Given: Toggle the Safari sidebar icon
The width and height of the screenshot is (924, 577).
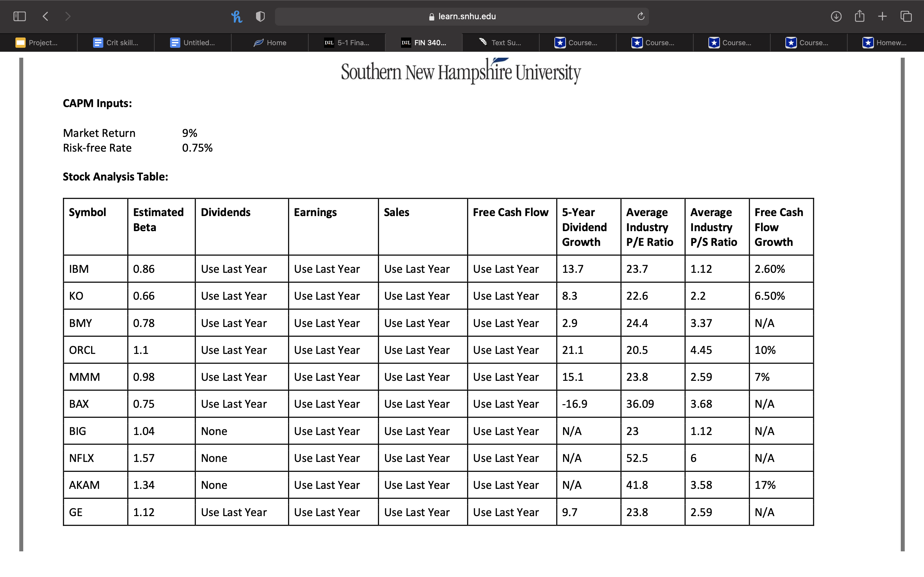Looking at the screenshot, I should (20, 16).
